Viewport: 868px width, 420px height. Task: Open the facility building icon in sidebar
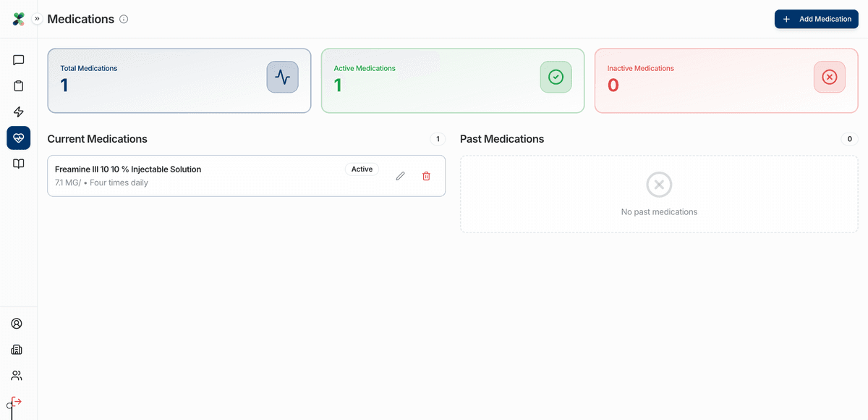17,349
